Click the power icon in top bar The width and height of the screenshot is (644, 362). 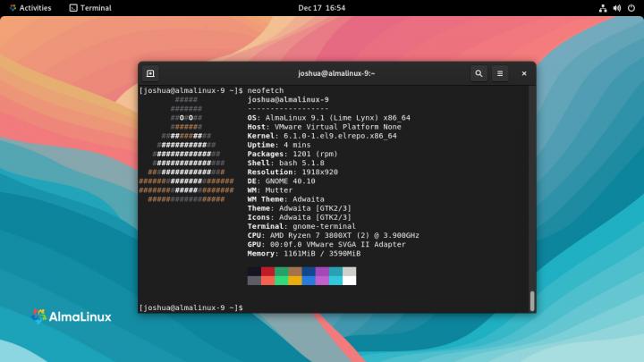tap(631, 7)
